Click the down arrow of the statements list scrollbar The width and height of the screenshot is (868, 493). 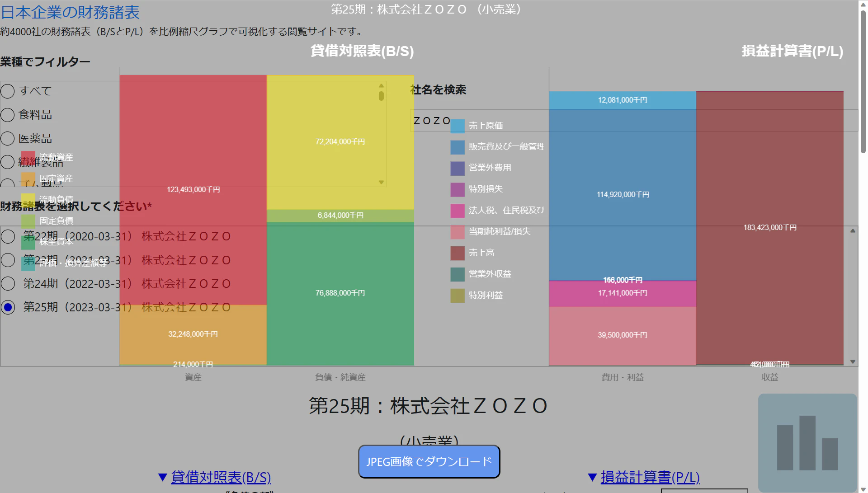(853, 362)
